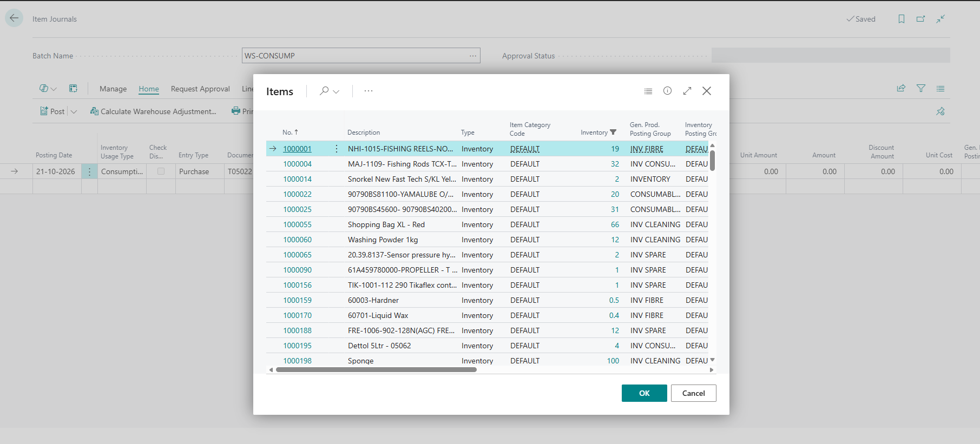
Task: Click the Post action button
Action: point(52,111)
